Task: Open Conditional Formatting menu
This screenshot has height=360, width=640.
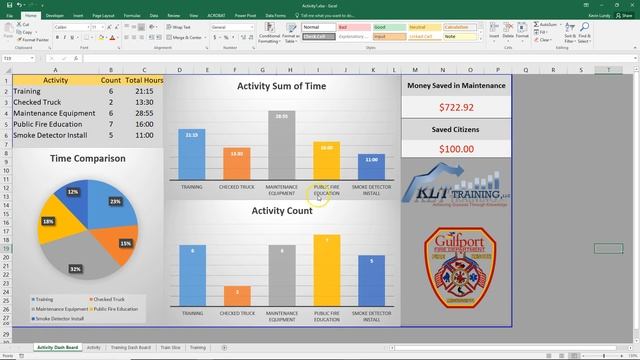Action: coord(269,33)
